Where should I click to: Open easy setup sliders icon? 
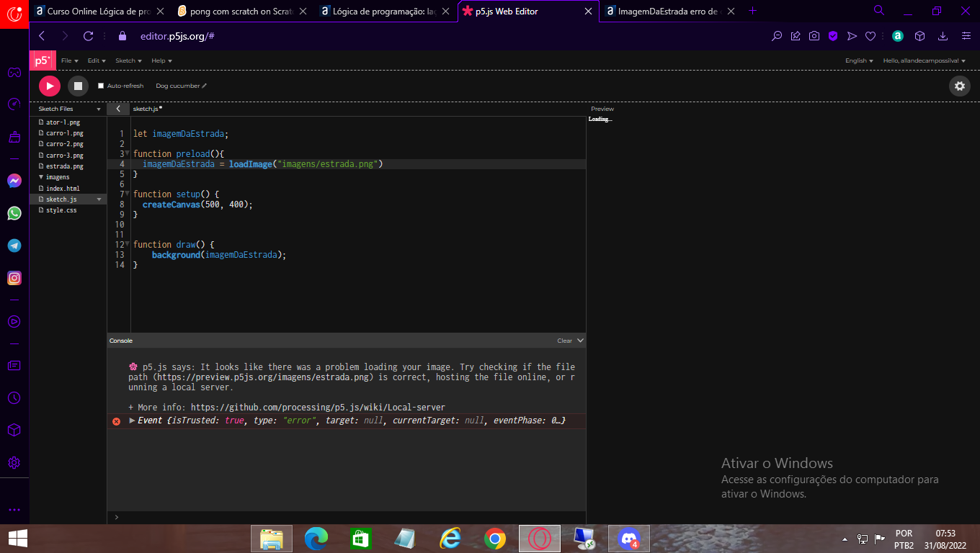[x=966, y=36]
